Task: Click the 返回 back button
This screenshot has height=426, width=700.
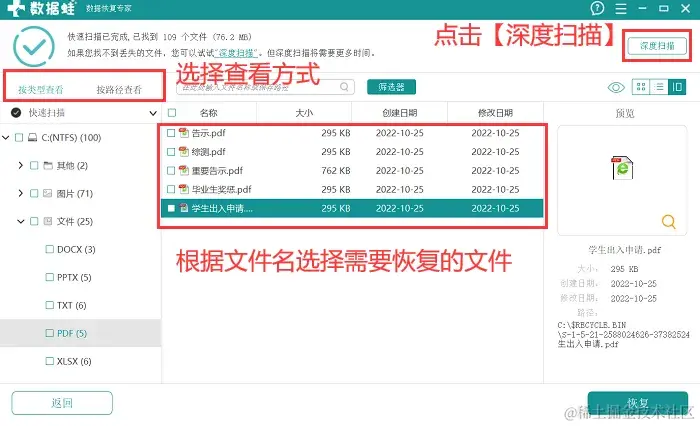Action: (x=62, y=403)
